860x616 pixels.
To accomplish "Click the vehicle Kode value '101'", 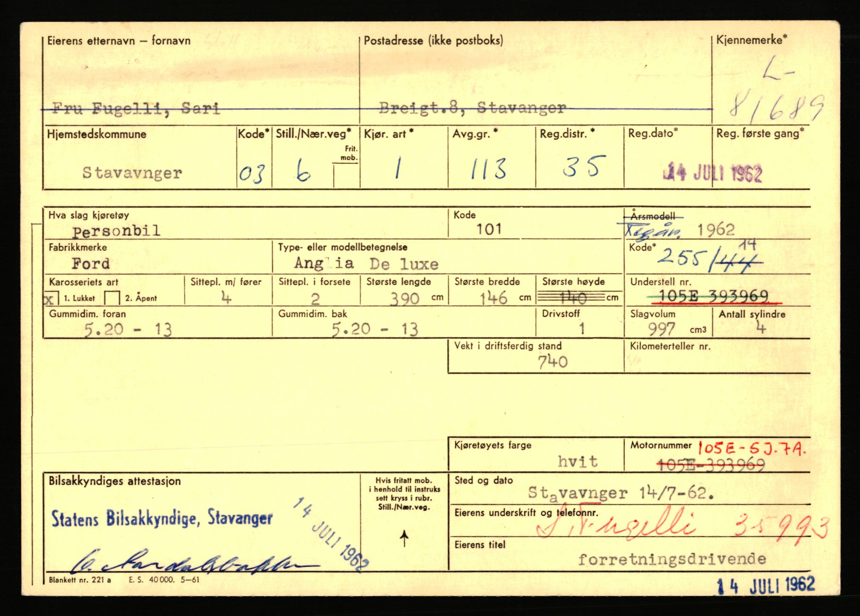I will 489,229.
